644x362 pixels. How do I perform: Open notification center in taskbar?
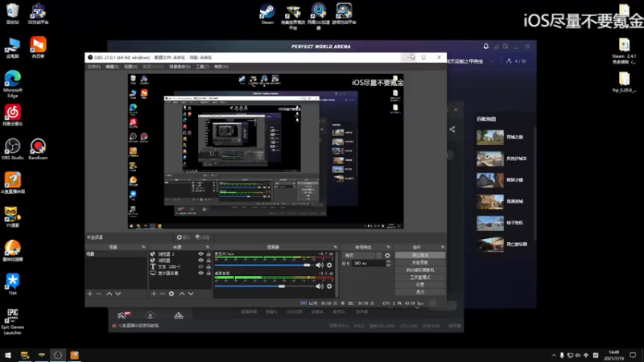tap(633, 355)
